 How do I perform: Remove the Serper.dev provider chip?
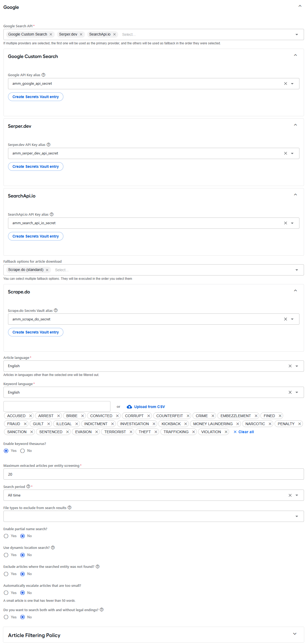tap(81, 34)
